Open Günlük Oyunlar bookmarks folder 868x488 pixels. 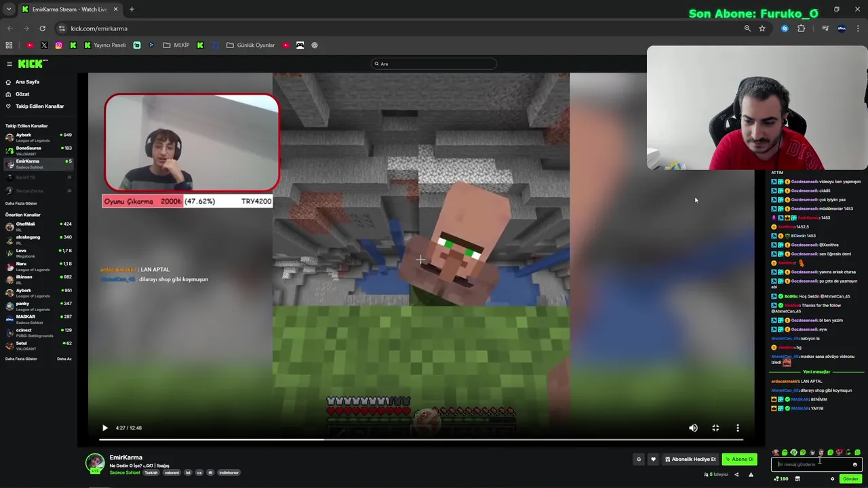coord(251,45)
